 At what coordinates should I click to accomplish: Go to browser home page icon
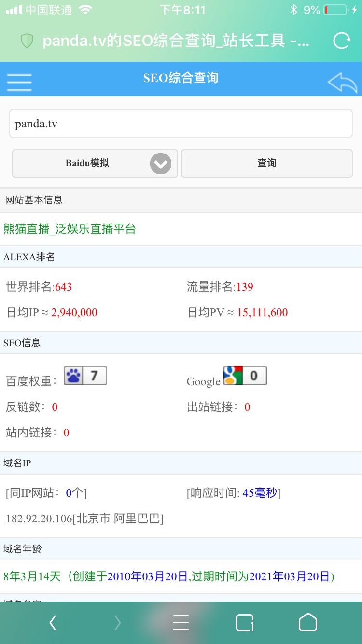click(x=308, y=623)
